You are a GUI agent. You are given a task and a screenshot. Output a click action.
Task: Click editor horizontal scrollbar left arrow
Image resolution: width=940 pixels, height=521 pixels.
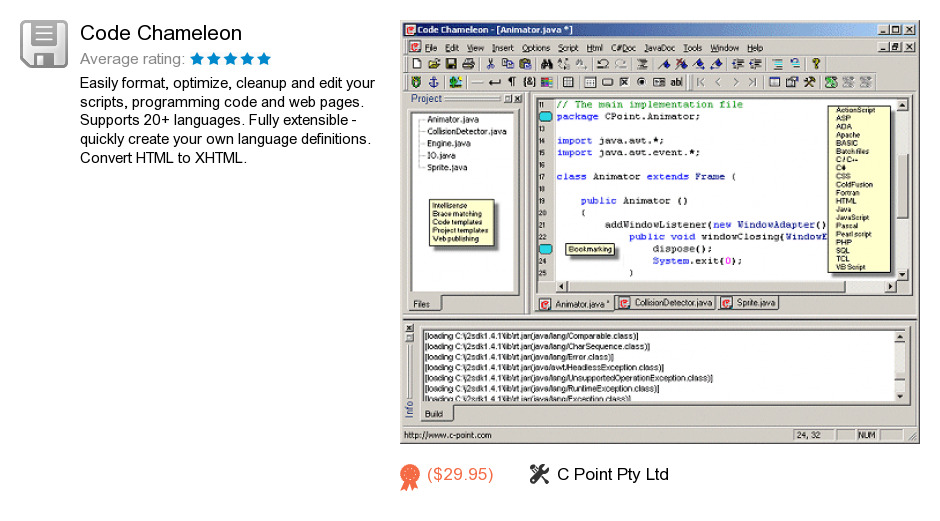561,287
